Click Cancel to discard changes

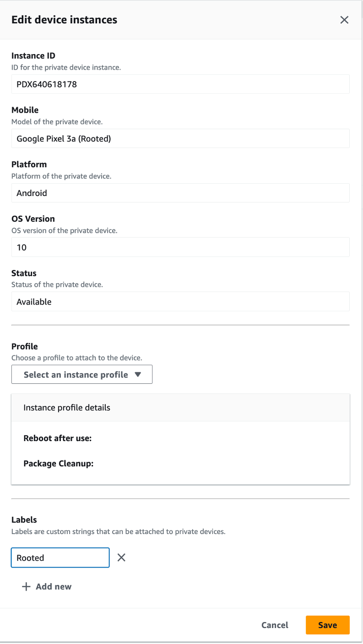(x=275, y=625)
